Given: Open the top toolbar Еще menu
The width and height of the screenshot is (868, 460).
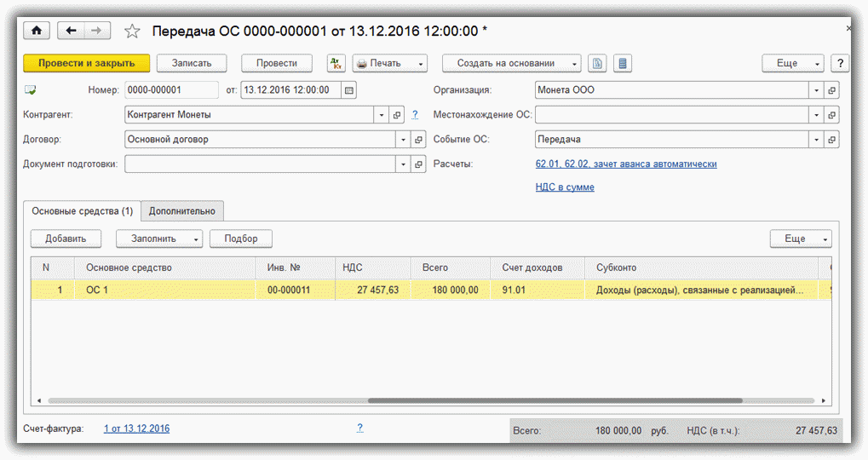Looking at the screenshot, I should (x=793, y=63).
